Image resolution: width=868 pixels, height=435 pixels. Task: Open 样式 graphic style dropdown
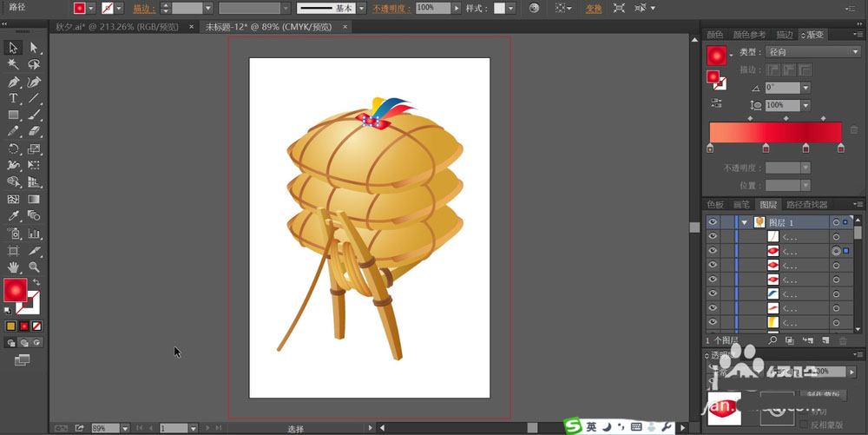(x=511, y=9)
